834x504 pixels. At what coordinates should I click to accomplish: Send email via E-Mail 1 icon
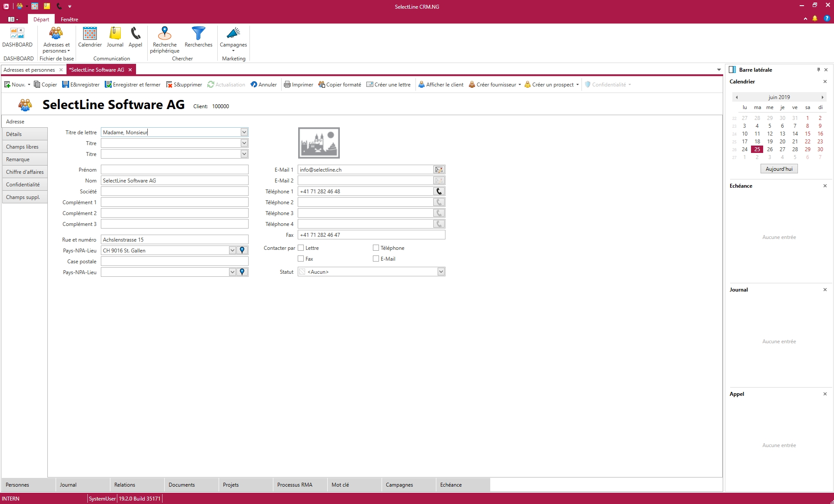(439, 170)
